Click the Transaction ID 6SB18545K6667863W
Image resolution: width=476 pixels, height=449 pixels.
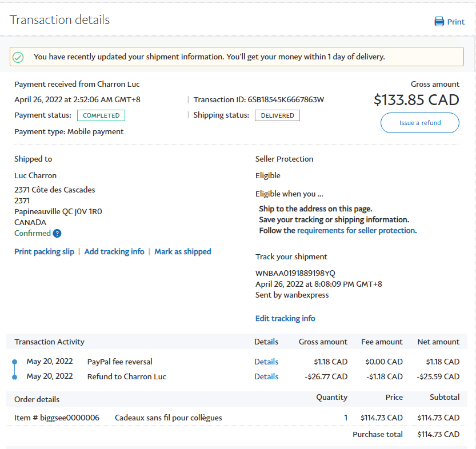click(x=286, y=99)
